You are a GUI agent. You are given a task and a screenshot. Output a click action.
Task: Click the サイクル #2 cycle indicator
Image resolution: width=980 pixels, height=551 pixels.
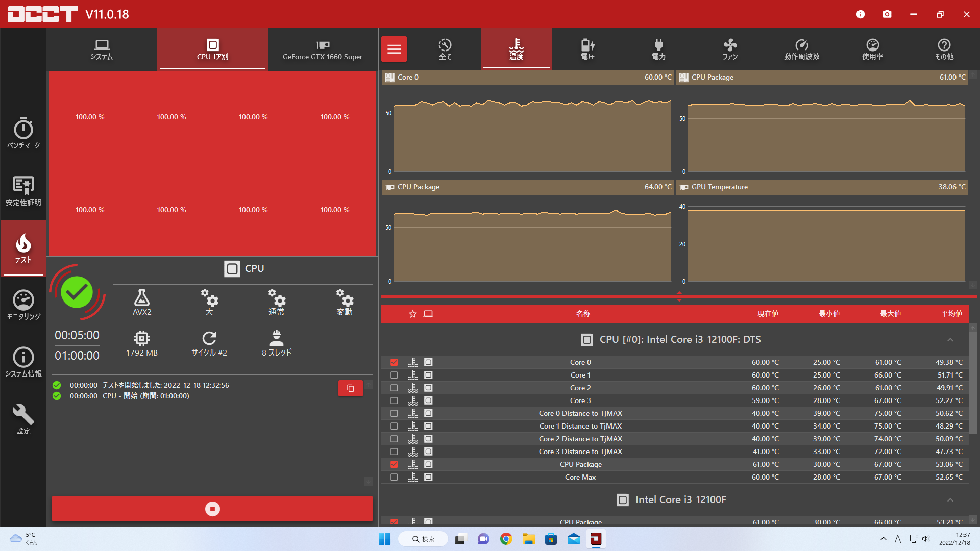209,343
